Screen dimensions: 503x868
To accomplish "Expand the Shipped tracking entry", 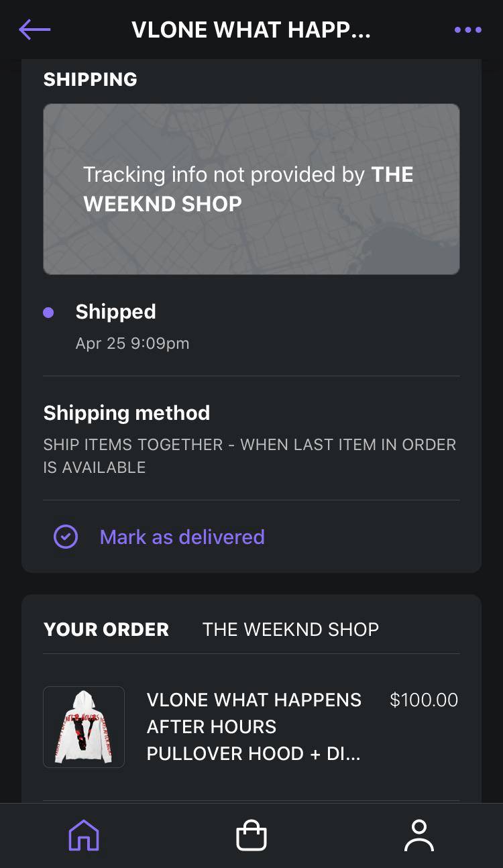I will tap(115, 311).
